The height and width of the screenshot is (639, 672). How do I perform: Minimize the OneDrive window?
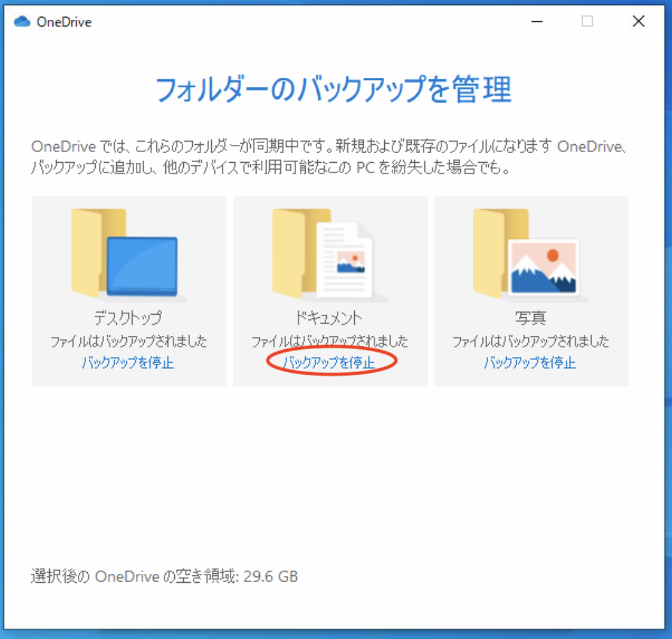[536, 21]
